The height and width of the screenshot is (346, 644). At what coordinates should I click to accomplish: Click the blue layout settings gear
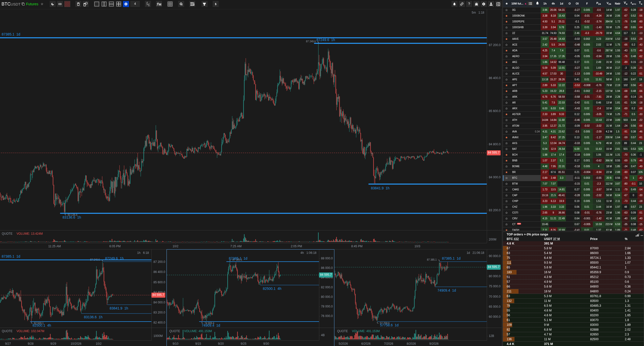tap(126, 4)
